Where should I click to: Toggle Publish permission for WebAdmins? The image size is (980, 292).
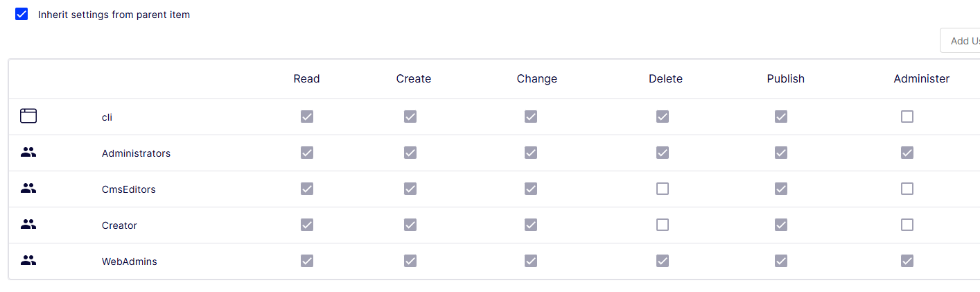781,261
